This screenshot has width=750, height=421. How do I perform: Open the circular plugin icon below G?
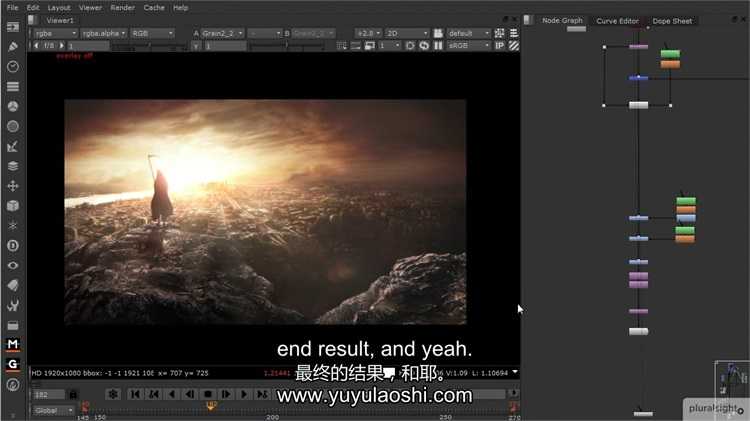click(x=13, y=385)
